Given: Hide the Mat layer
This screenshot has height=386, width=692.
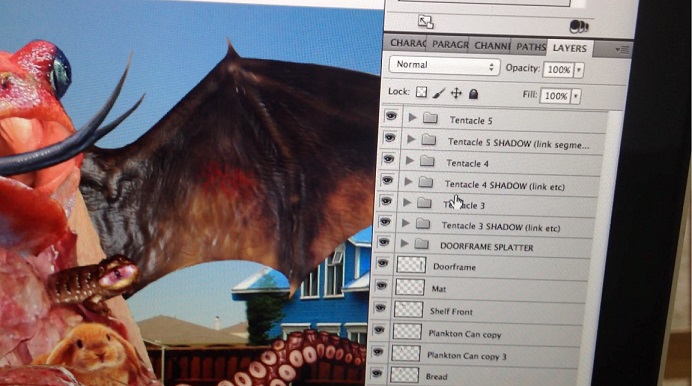Looking at the screenshot, I should (x=381, y=285).
